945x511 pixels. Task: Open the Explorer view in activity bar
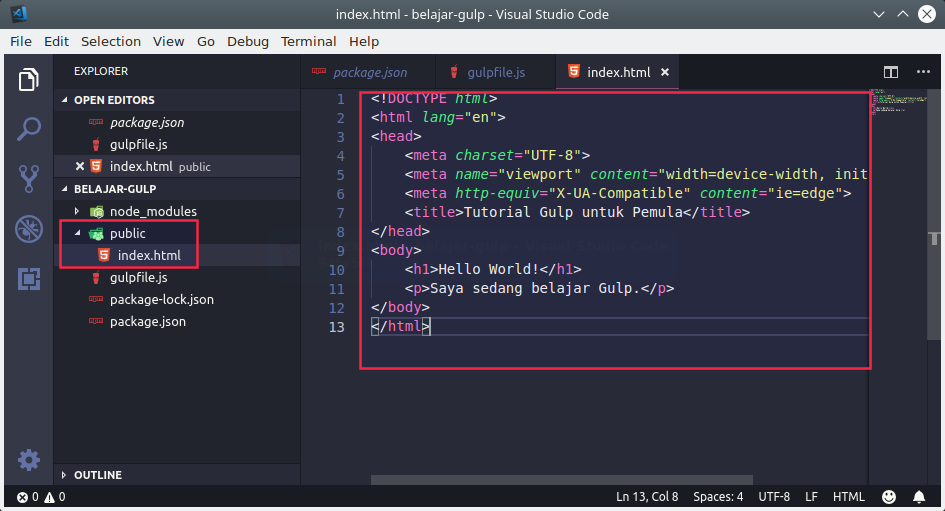(28, 80)
